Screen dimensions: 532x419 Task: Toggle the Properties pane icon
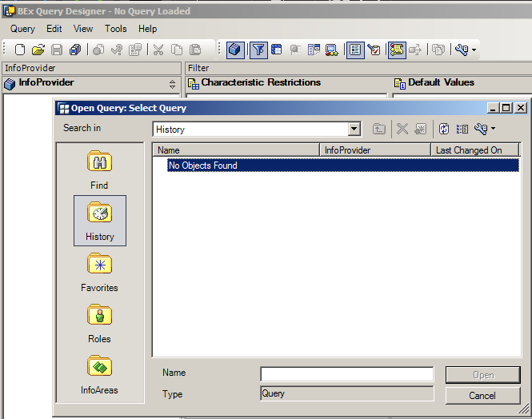[x=355, y=50]
